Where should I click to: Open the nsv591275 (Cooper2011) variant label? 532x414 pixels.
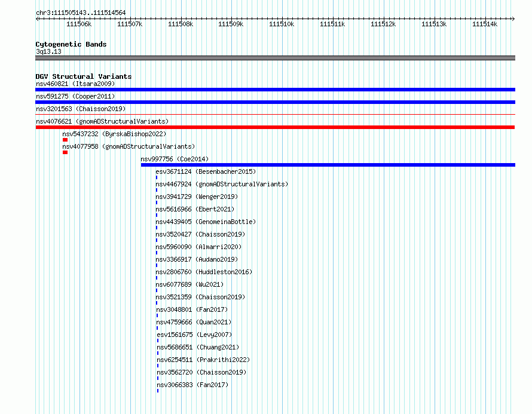[x=75, y=96]
